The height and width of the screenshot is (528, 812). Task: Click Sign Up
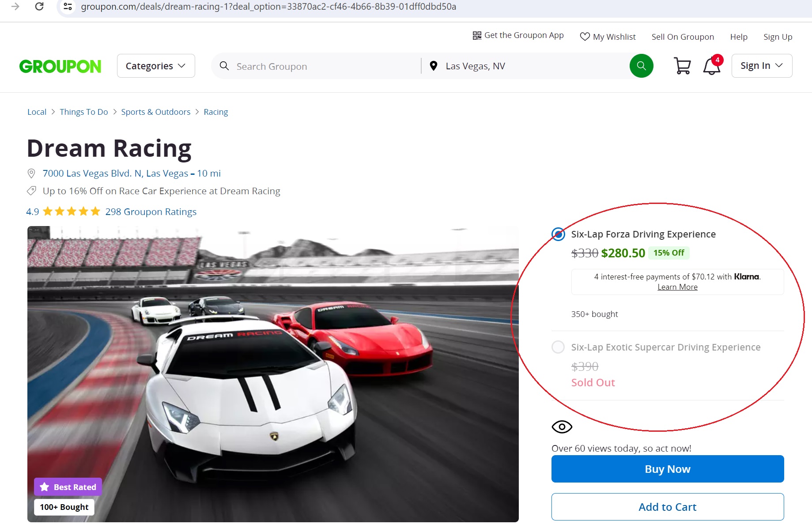(x=778, y=37)
